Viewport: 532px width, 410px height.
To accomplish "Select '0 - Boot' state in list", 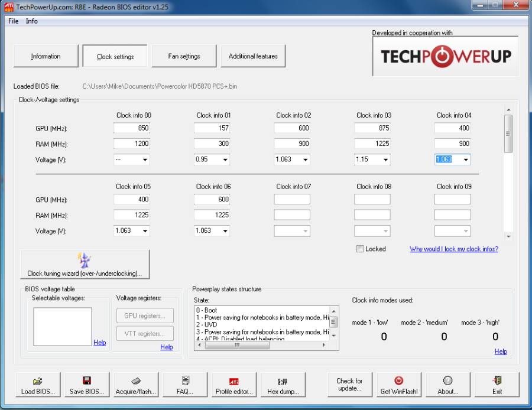I will [x=206, y=310].
